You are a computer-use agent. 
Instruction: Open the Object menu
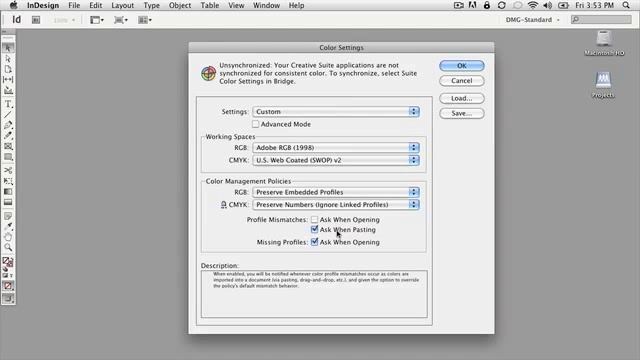180,5
